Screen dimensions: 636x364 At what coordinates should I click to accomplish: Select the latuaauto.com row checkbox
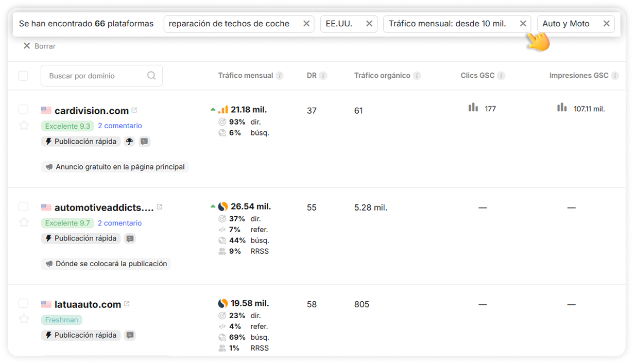point(23,303)
